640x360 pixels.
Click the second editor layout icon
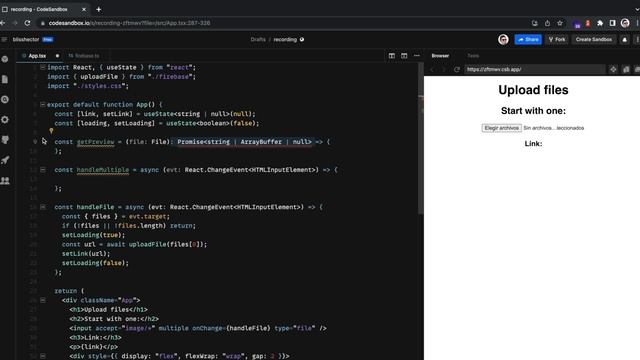click(404, 56)
